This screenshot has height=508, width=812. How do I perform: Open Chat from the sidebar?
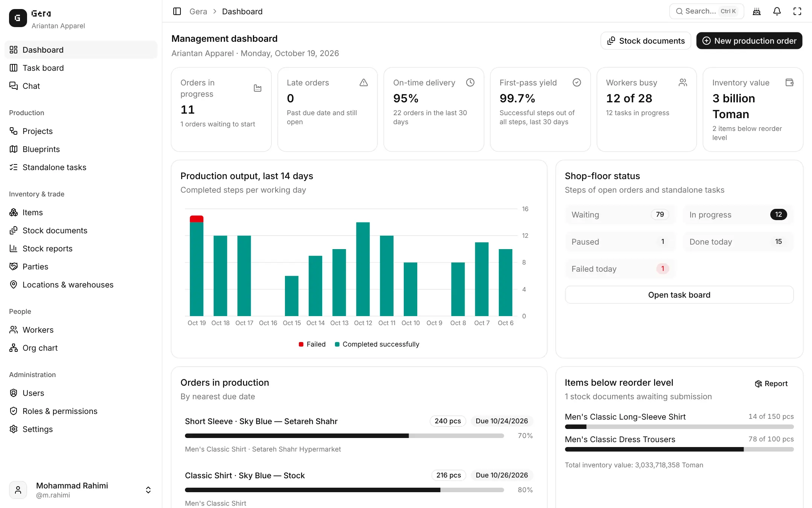pyautogui.click(x=81, y=86)
